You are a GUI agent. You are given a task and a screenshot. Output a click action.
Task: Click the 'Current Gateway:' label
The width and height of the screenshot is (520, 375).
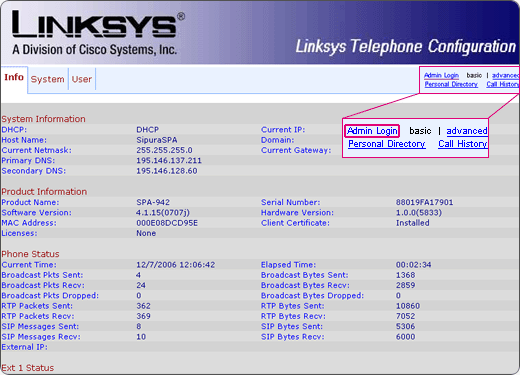coord(296,150)
